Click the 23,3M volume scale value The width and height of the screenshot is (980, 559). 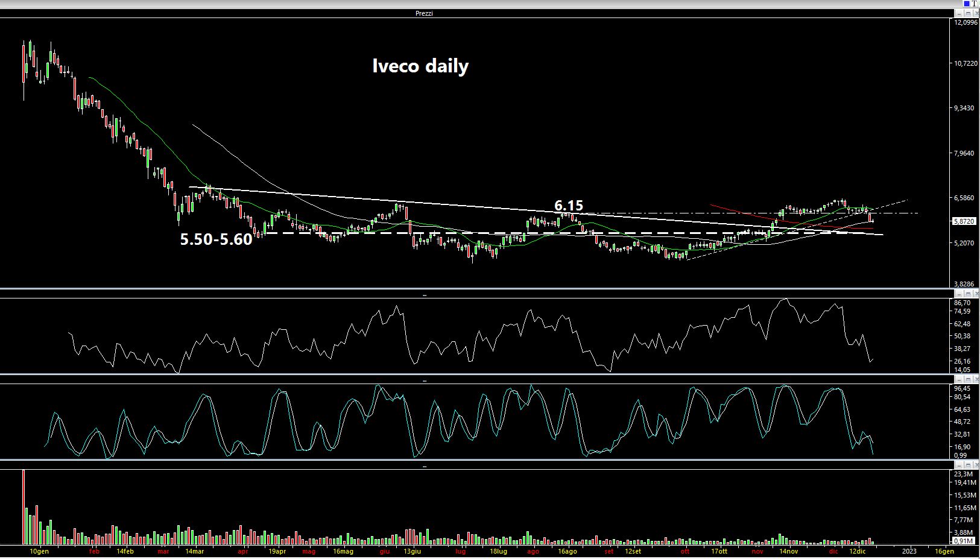click(x=964, y=474)
